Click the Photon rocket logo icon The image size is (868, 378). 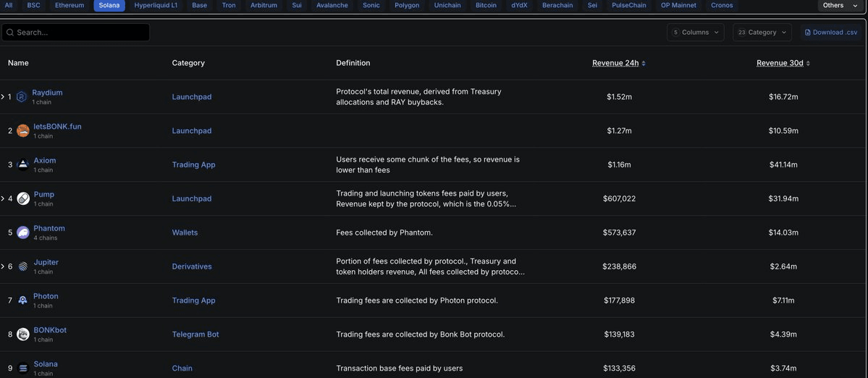pyautogui.click(x=22, y=301)
